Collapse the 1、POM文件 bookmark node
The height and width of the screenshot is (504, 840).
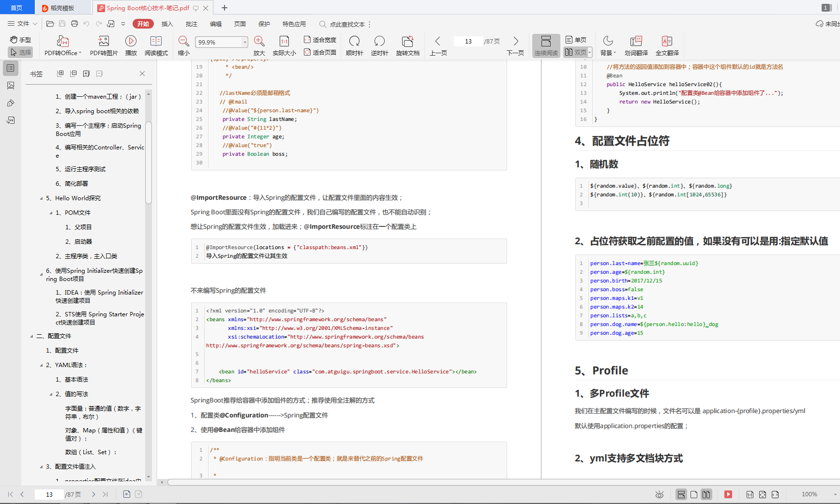click(x=51, y=213)
